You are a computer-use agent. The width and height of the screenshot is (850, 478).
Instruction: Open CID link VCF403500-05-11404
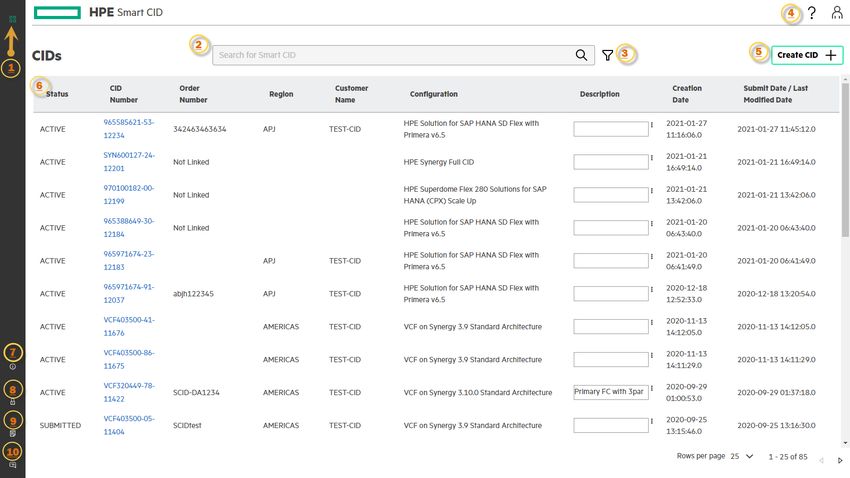click(129, 425)
